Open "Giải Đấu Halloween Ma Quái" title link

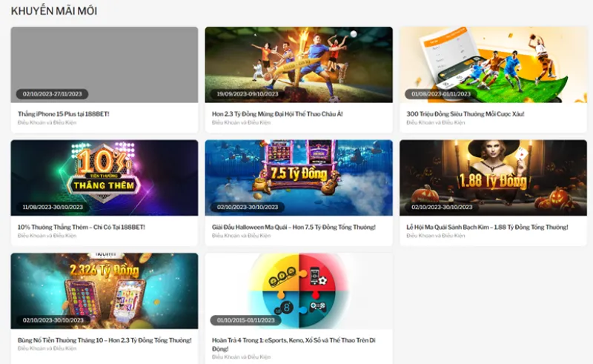point(294,227)
